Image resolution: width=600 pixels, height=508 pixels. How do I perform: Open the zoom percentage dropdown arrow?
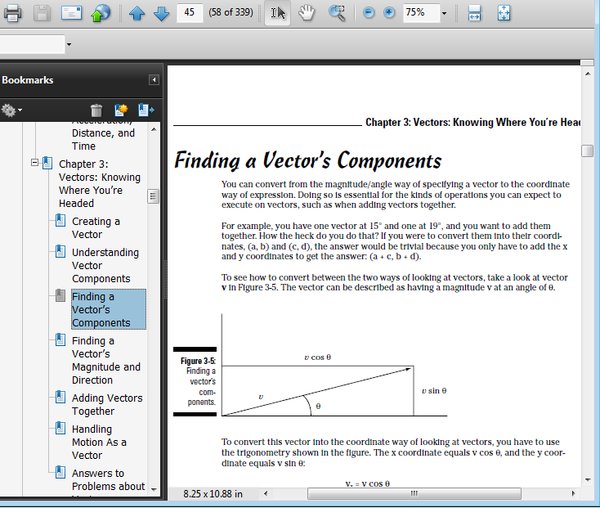pos(444,13)
